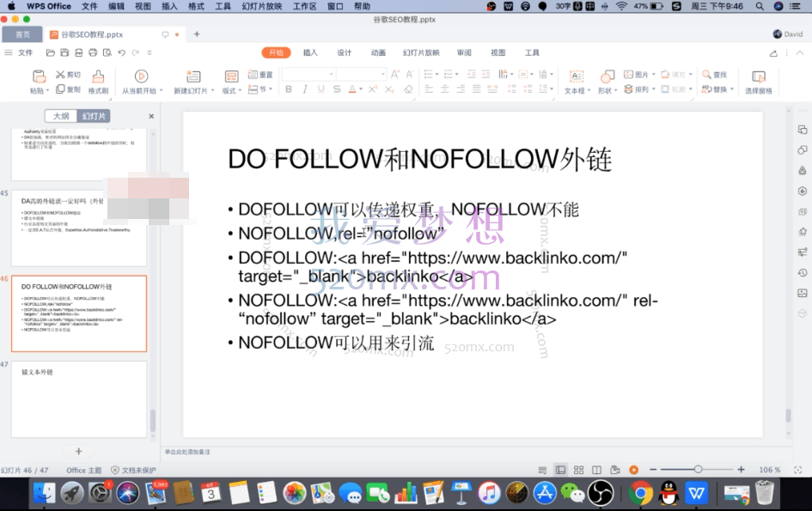Expand the New Slide (新建幻灯片) dropdown arrow
The width and height of the screenshot is (812, 511).
click(x=211, y=91)
